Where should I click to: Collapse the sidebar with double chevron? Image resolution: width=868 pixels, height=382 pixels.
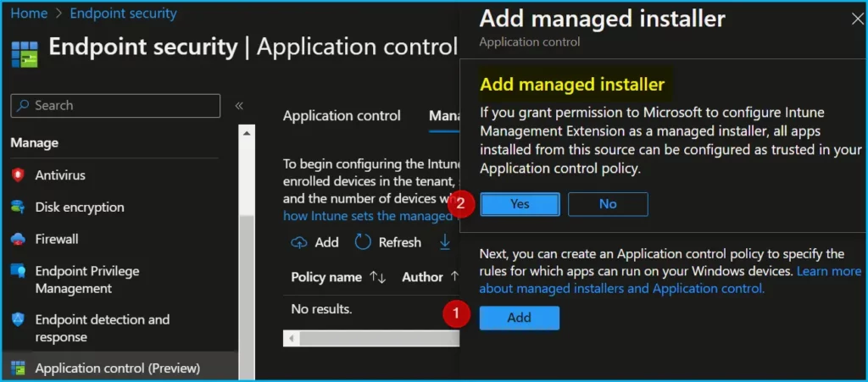coord(239,106)
